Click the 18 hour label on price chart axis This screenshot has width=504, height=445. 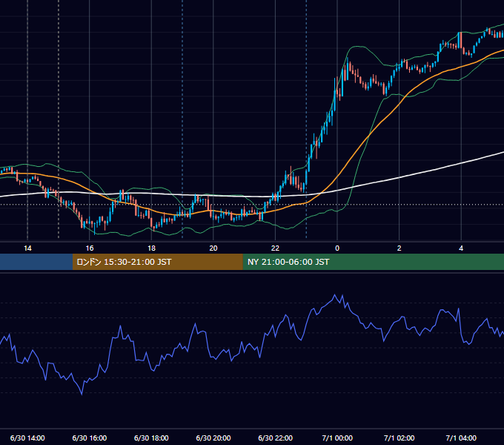pos(151,248)
